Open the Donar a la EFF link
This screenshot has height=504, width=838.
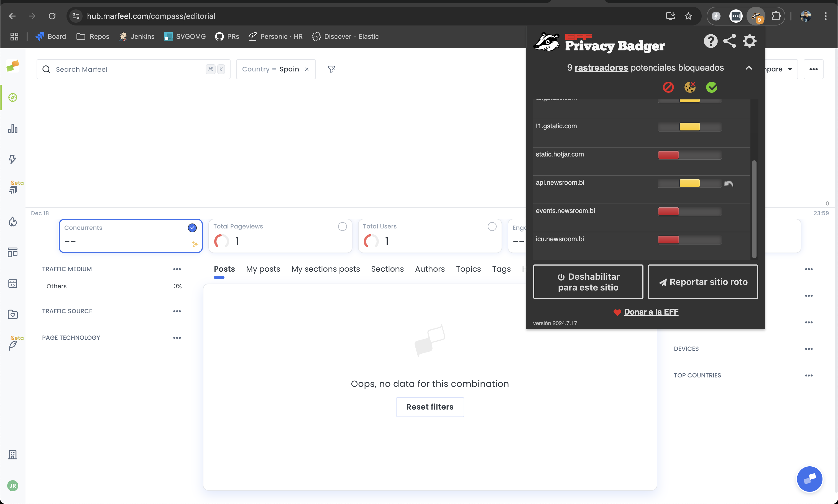(x=651, y=312)
